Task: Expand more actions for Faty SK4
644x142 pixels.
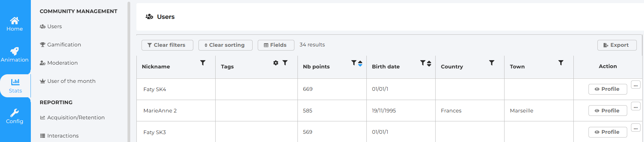Action: click(636, 85)
